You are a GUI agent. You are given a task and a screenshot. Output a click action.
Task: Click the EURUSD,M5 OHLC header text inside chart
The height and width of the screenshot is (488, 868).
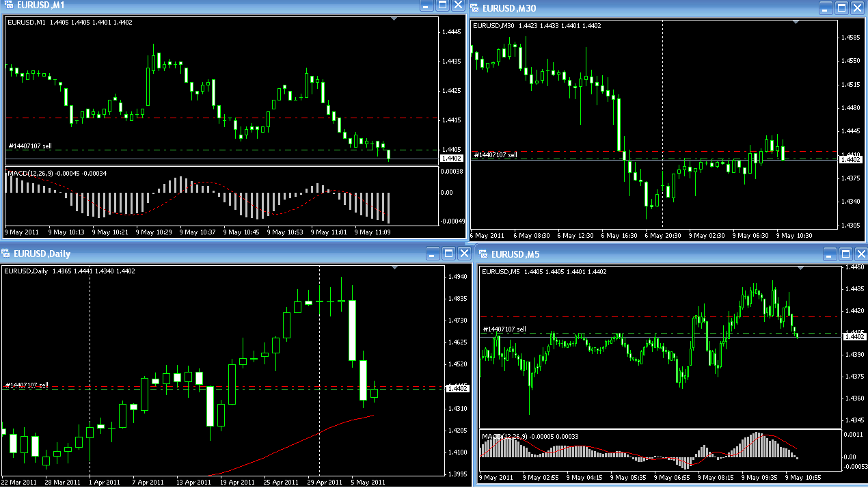(545, 272)
